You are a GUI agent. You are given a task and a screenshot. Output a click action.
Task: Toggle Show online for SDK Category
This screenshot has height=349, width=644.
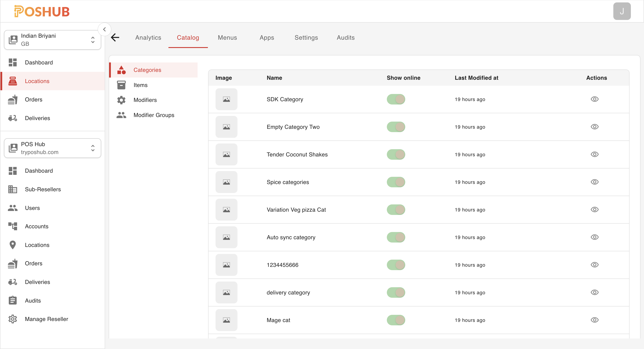pos(396,99)
